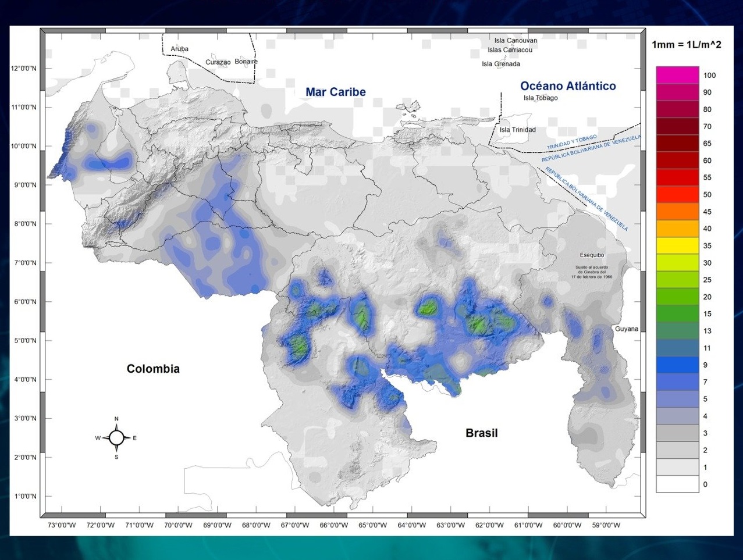Pick the white 0 mm legend swatch
This screenshot has width=743, height=560.
coord(677,484)
